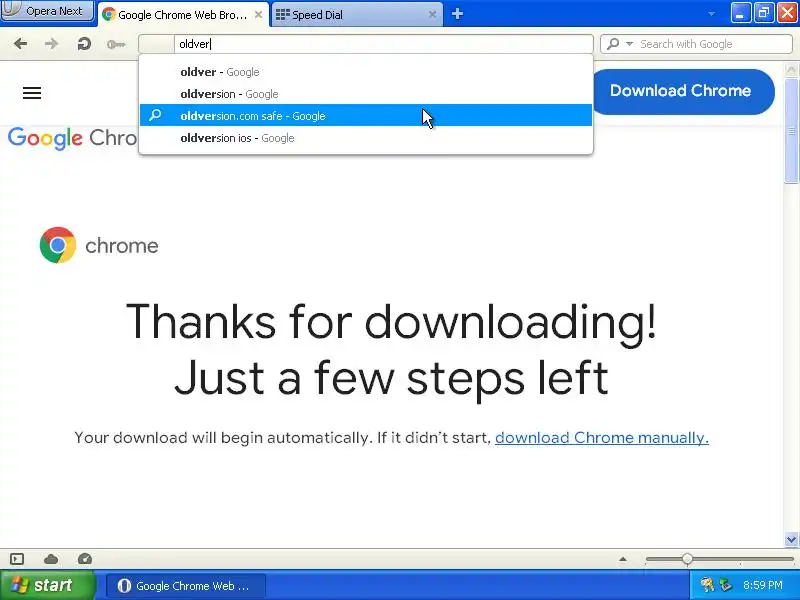
Task: Open the Opera Next menu button
Action: (x=48, y=11)
